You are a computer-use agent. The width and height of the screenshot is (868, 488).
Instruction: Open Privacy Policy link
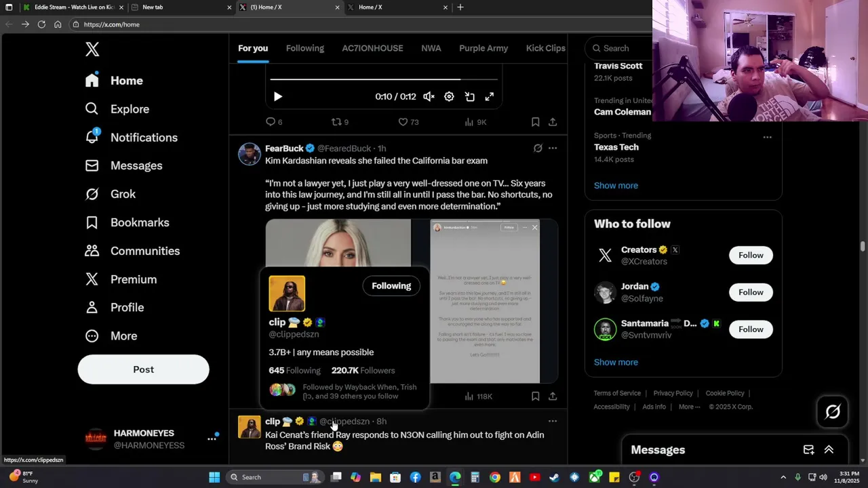673,393
